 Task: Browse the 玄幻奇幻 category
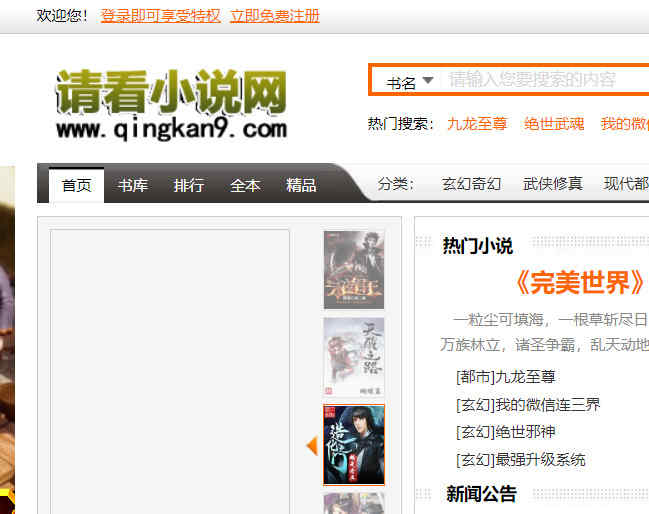pos(471,184)
